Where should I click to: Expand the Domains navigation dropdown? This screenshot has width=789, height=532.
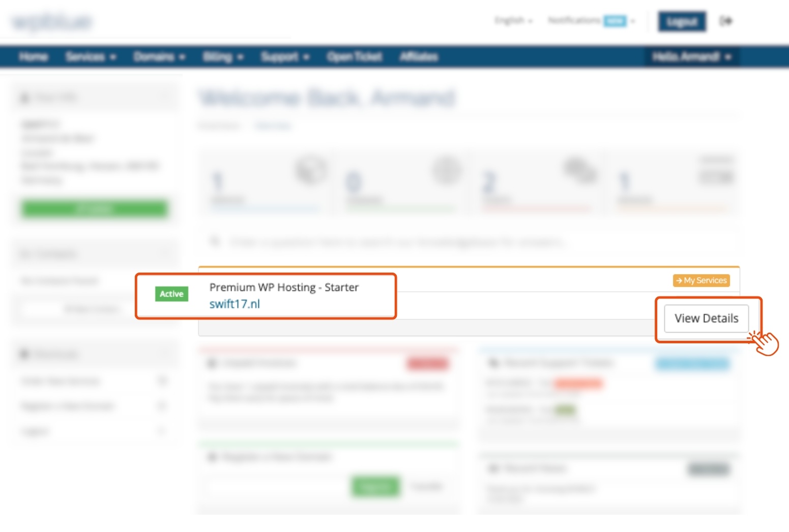pyautogui.click(x=159, y=56)
